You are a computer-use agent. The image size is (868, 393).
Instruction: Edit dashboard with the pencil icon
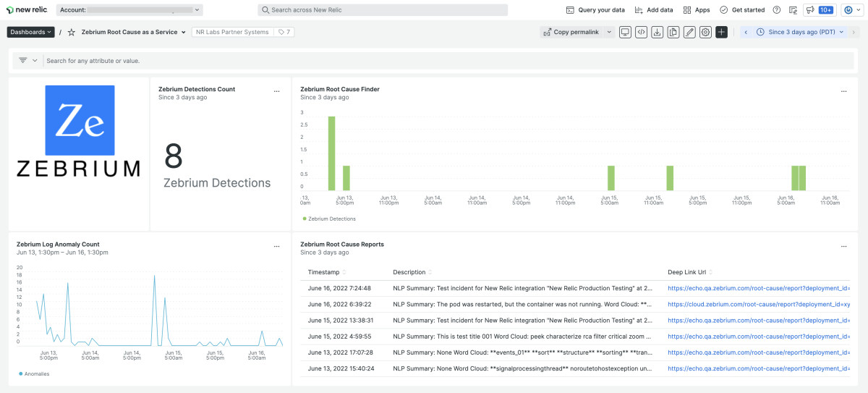[x=689, y=32]
